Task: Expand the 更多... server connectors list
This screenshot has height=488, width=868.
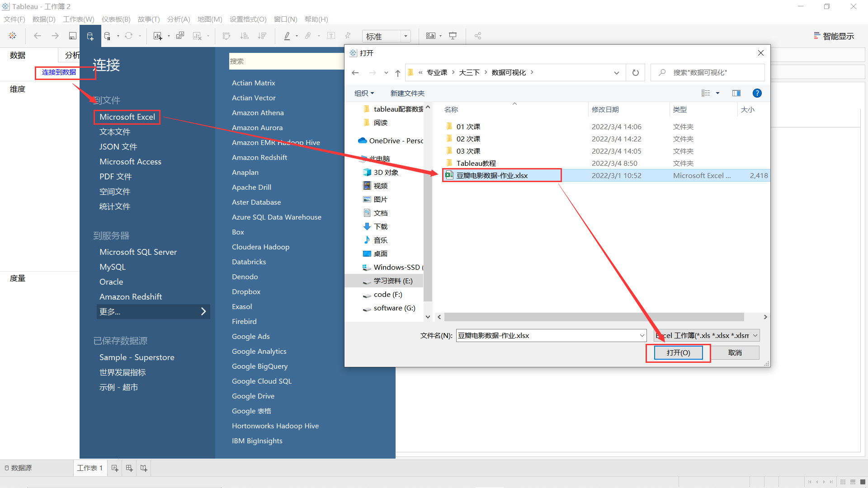Action: coord(153,311)
